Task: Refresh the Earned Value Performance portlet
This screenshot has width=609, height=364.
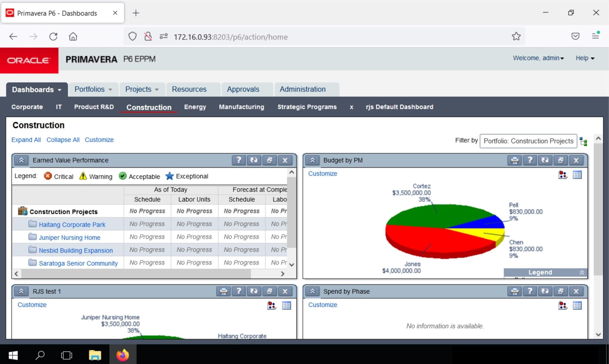Action: pyautogui.click(x=254, y=160)
